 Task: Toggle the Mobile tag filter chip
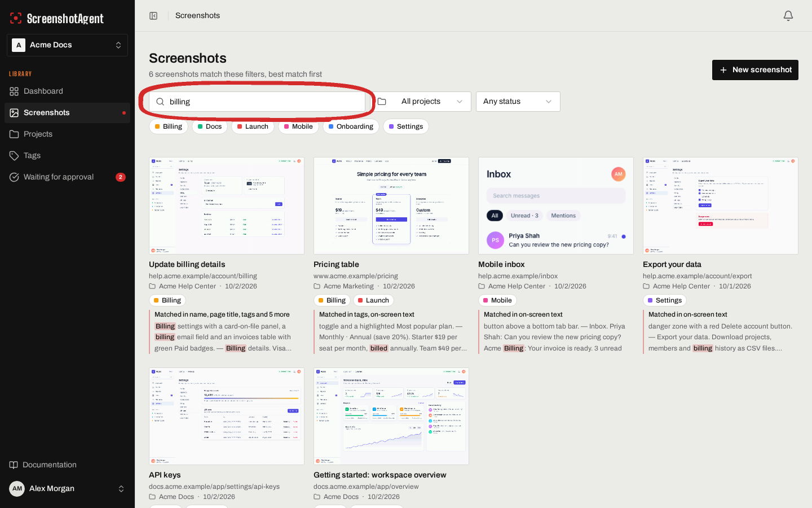pos(298,126)
